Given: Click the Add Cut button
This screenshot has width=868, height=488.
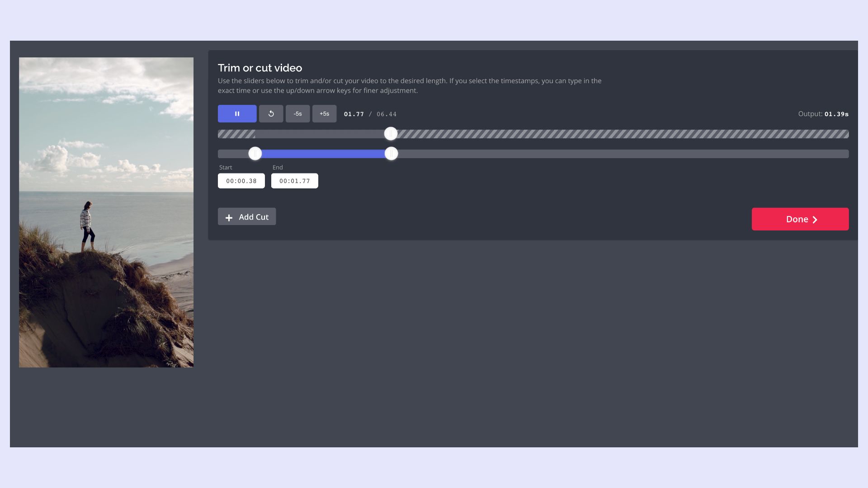Looking at the screenshot, I should click(x=247, y=217).
